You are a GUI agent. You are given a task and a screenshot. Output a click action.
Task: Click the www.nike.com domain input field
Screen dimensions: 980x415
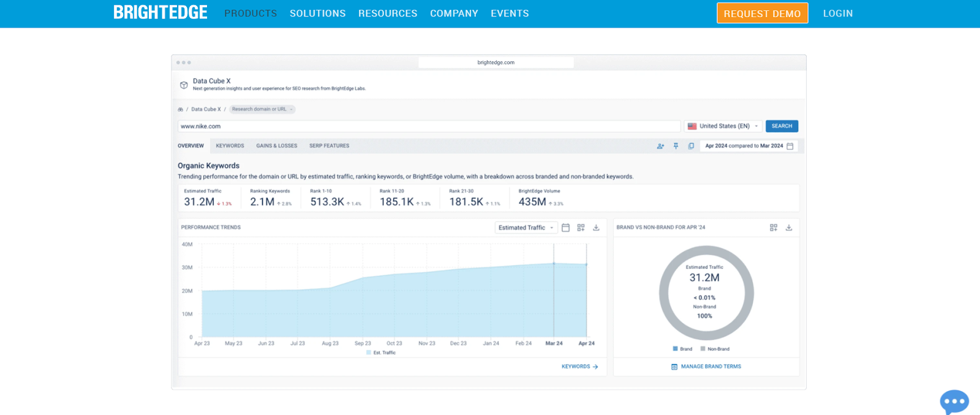coord(429,126)
